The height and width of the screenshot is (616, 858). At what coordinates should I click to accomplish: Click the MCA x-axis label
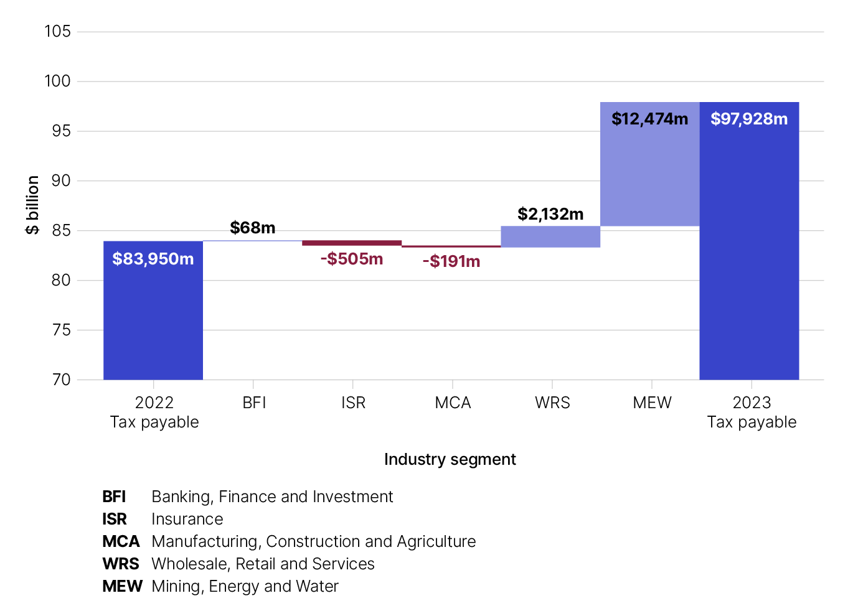point(453,403)
